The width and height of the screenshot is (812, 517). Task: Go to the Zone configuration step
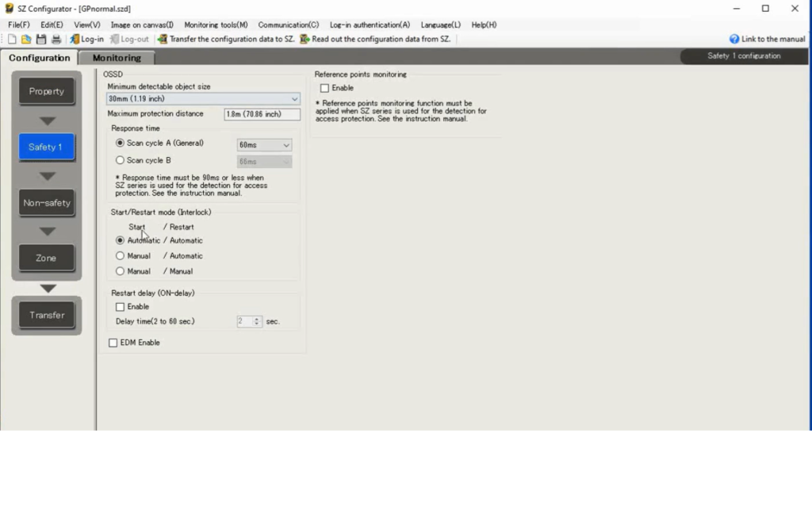[46, 258]
